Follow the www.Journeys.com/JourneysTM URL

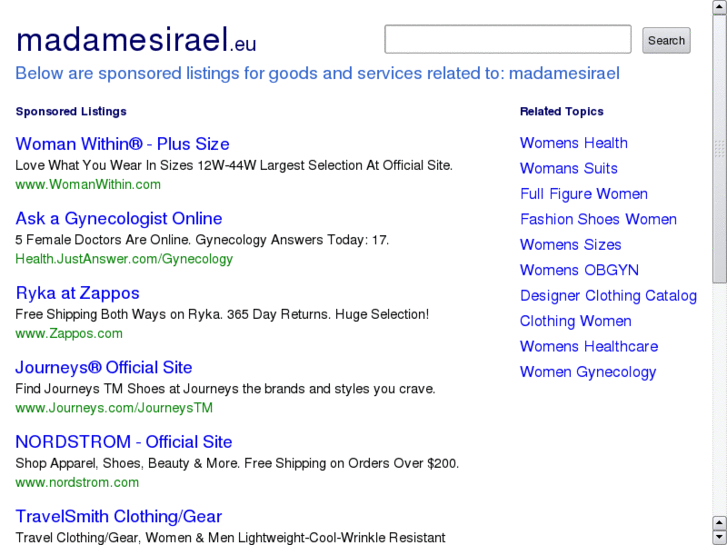114,408
